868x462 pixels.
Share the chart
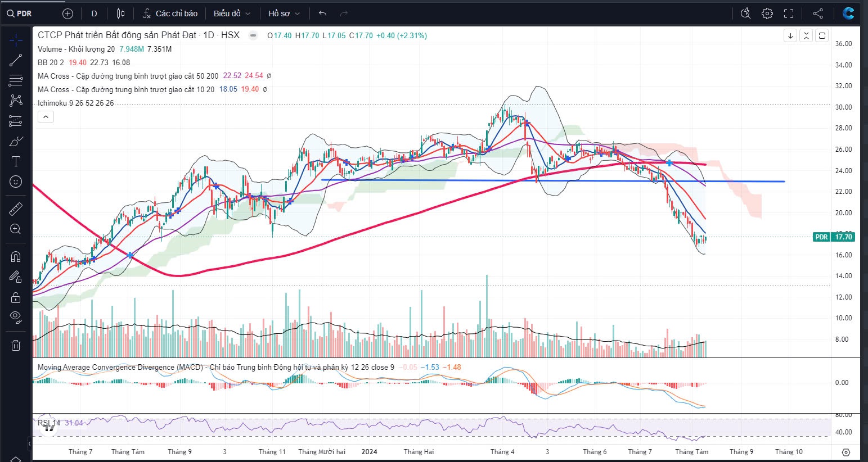[x=818, y=13]
